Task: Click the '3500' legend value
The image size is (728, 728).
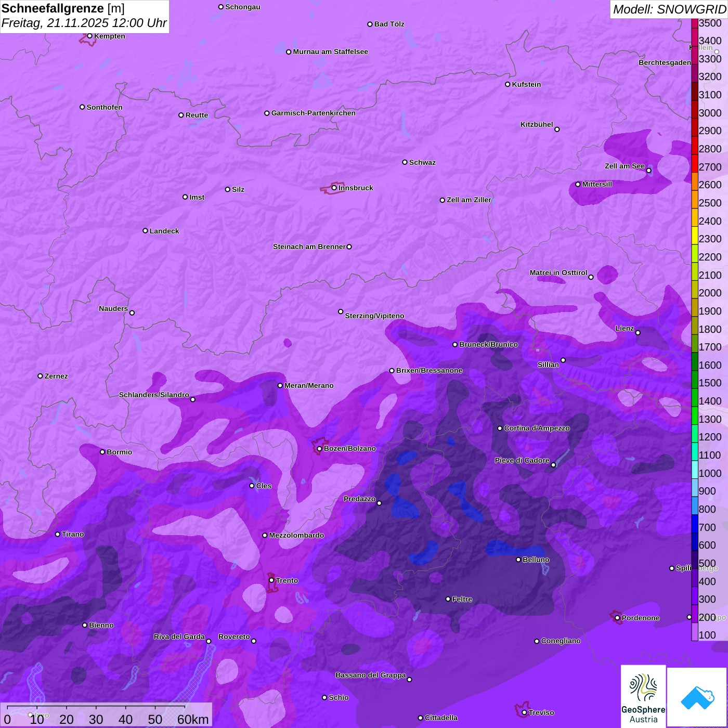Action: coord(710,23)
